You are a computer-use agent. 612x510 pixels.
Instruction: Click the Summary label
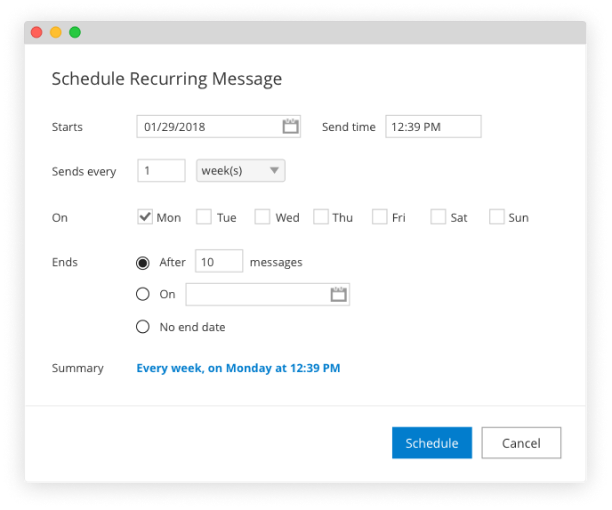[78, 368]
